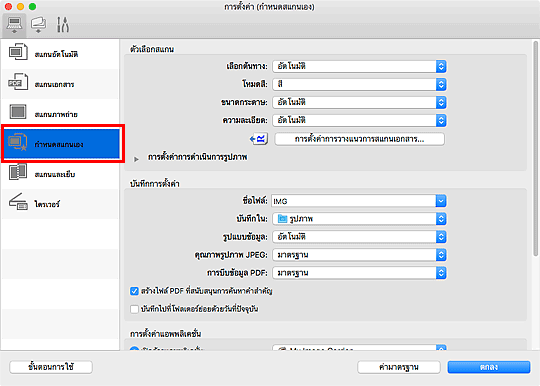
Task: Open the รูปแบบข้อมูล data format dropdown
Action: click(359, 237)
